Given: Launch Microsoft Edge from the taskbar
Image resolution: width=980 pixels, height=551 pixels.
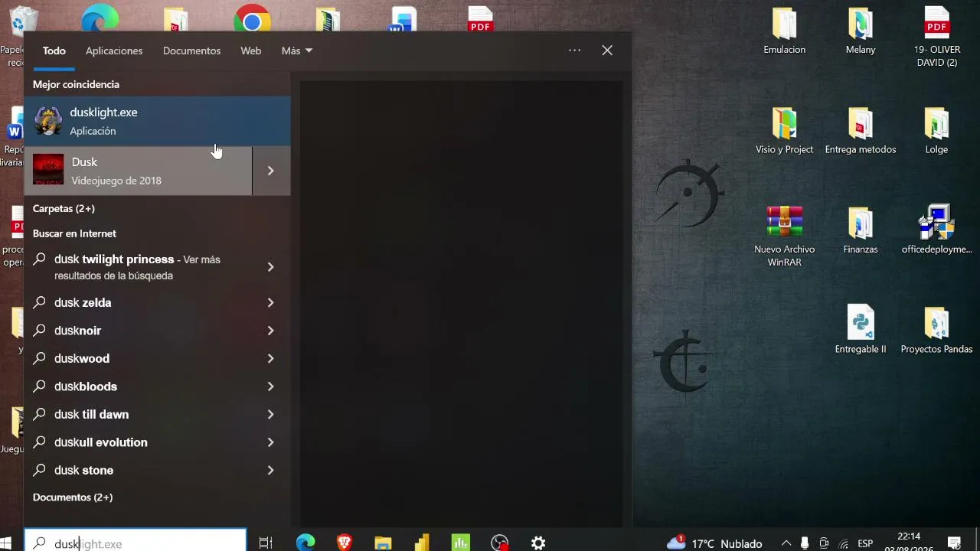Looking at the screenshot, I should point(305,543).
